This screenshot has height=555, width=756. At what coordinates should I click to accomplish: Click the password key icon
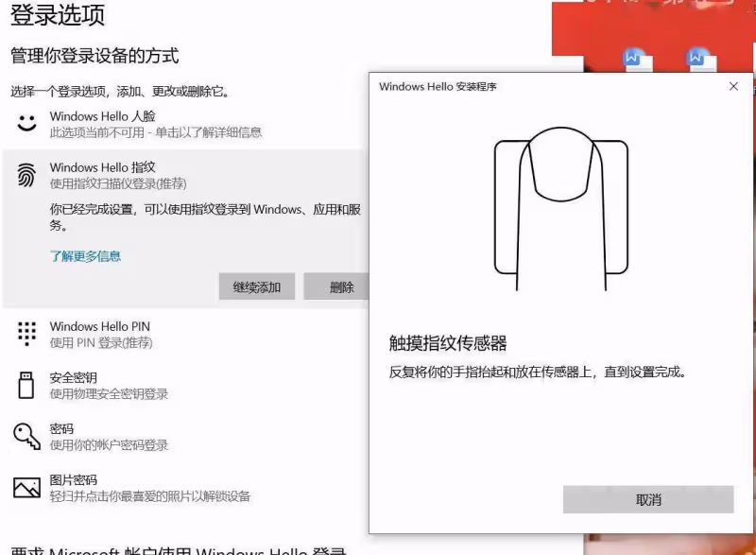(27, 437)
